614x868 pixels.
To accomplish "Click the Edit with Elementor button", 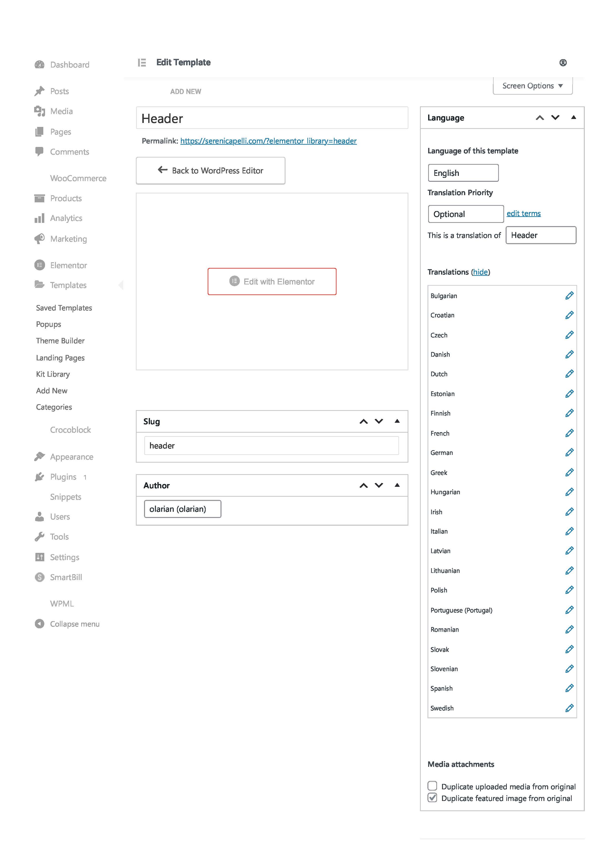I will [272, 281].
